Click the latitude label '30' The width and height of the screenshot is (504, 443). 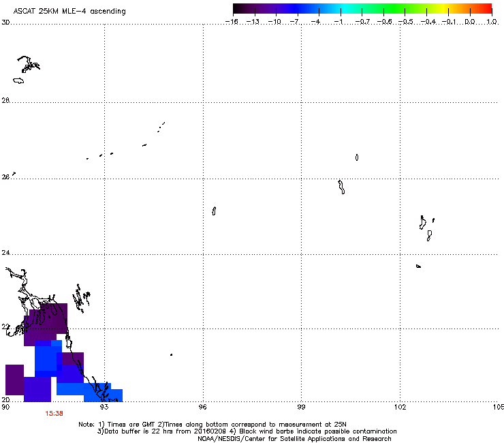coord(5,22)
